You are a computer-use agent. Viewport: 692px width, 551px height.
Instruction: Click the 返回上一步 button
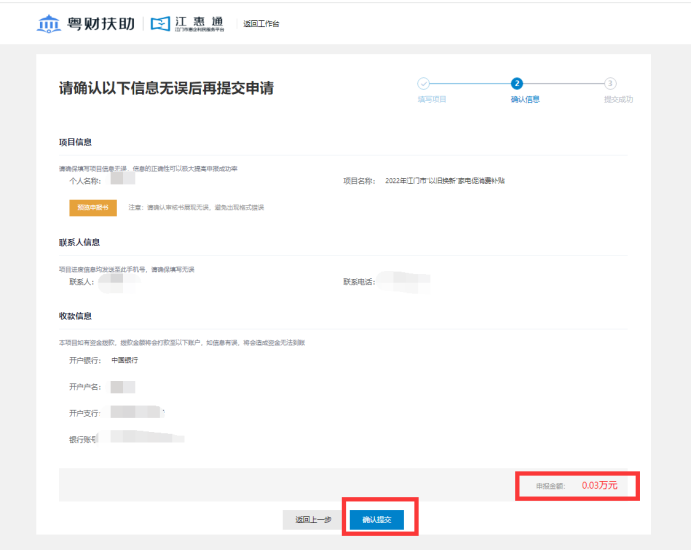pos(313,520)
